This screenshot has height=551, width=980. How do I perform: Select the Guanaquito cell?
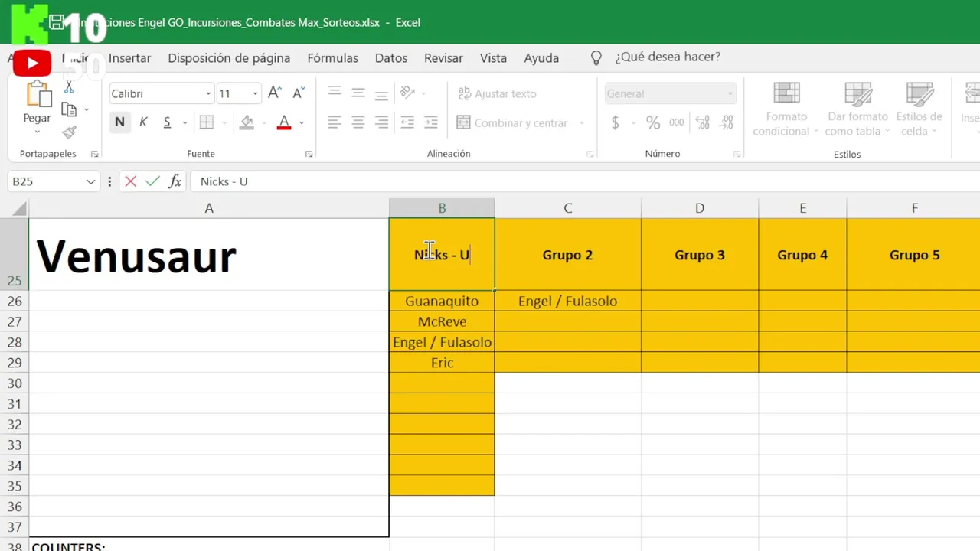(442, 301)
